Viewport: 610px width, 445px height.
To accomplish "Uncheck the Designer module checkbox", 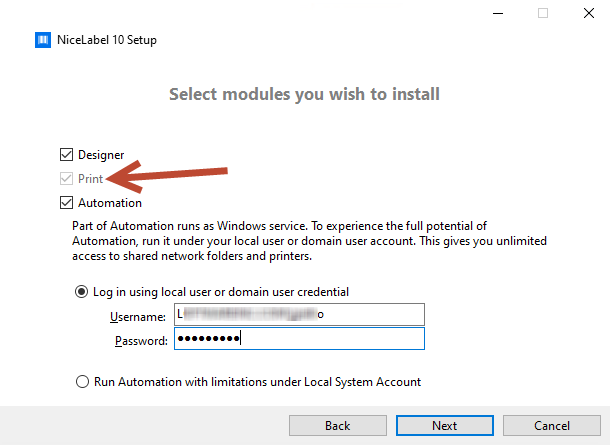I will tap(67, 155).
